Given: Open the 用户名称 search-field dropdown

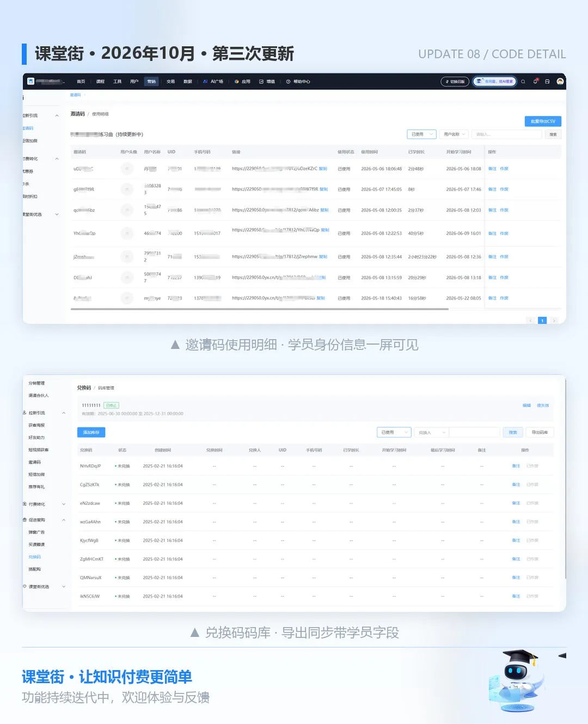Looking at the screenshot, I should (x=454, y=134).
